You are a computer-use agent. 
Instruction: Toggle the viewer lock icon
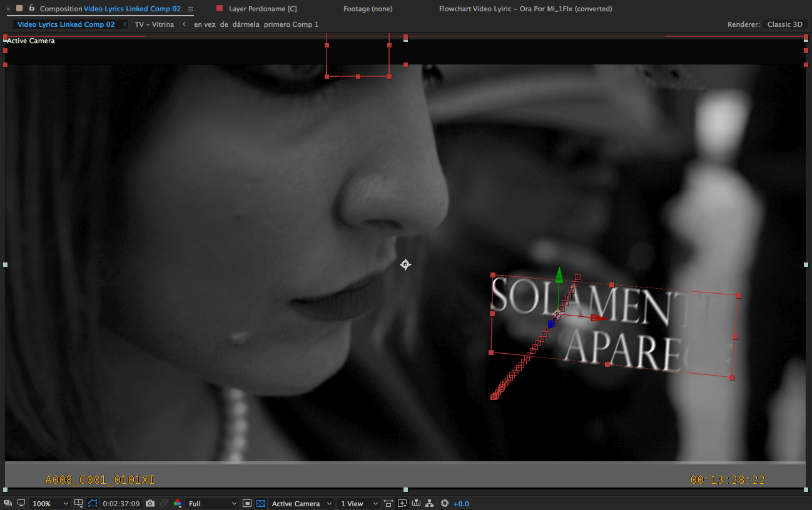pyautogui.click(x=31, y=8)
